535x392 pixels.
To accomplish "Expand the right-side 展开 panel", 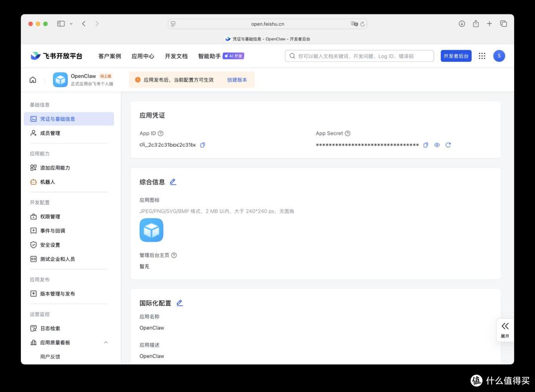I will click(x=505, y=330).
